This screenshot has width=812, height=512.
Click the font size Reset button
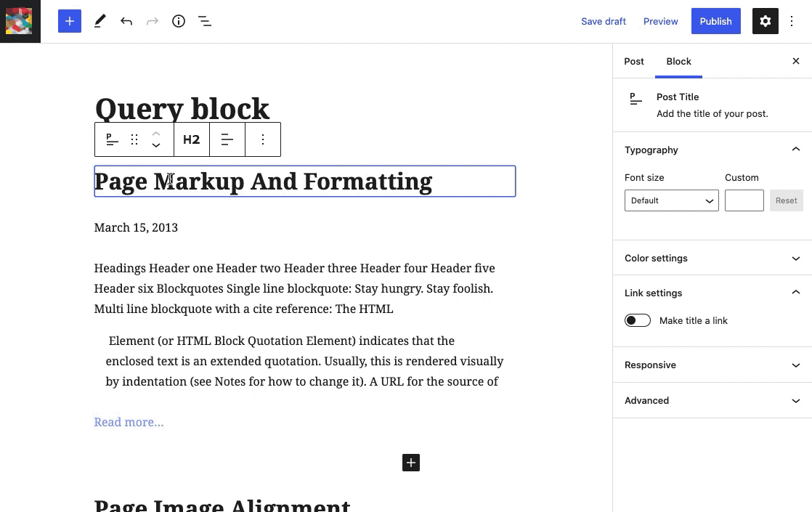pyautogui.click(x=786, y=200)
